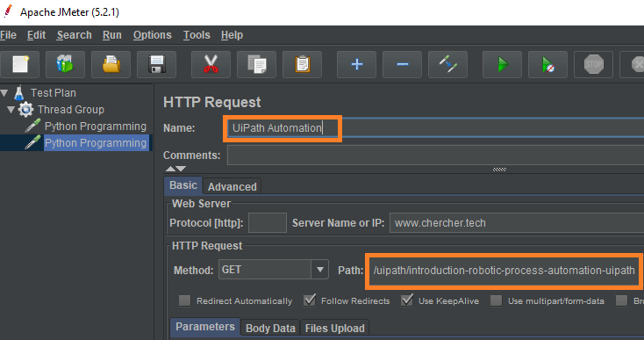Enable Redirect Automatically checkbox

(184, 300)
